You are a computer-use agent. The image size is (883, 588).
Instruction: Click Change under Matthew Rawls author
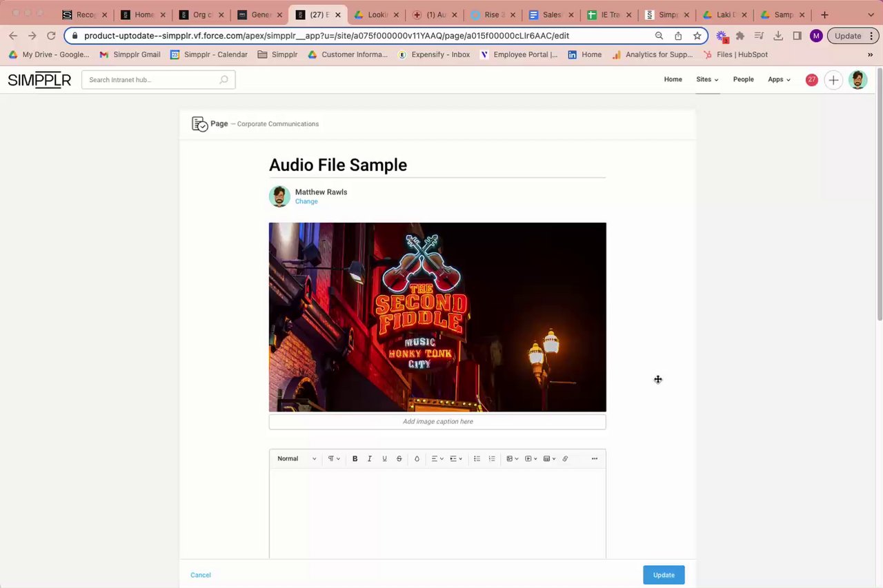pyautogui.click(x=306, y=202)
